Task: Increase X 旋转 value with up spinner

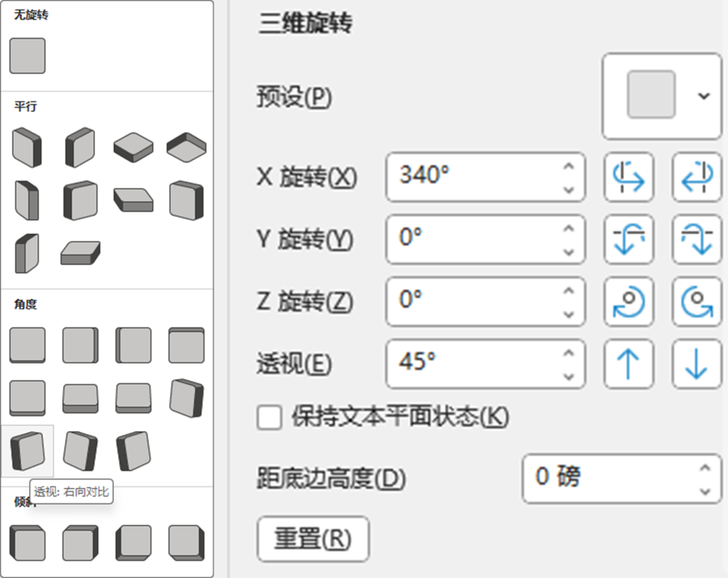Action: coord(569,166)
